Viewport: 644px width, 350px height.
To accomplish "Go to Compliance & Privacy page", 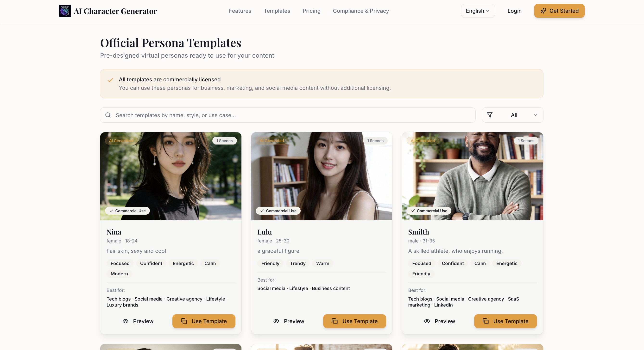I will pos(361,11).
